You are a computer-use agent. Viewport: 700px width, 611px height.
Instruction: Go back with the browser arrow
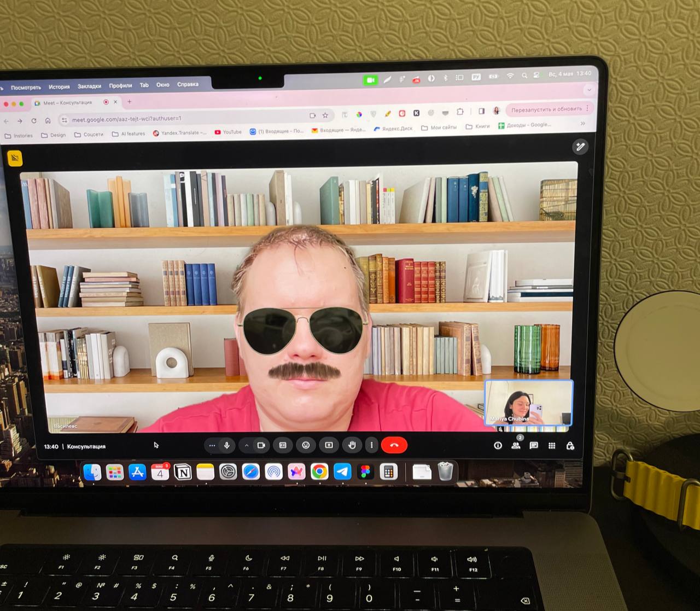coord(6,121)
